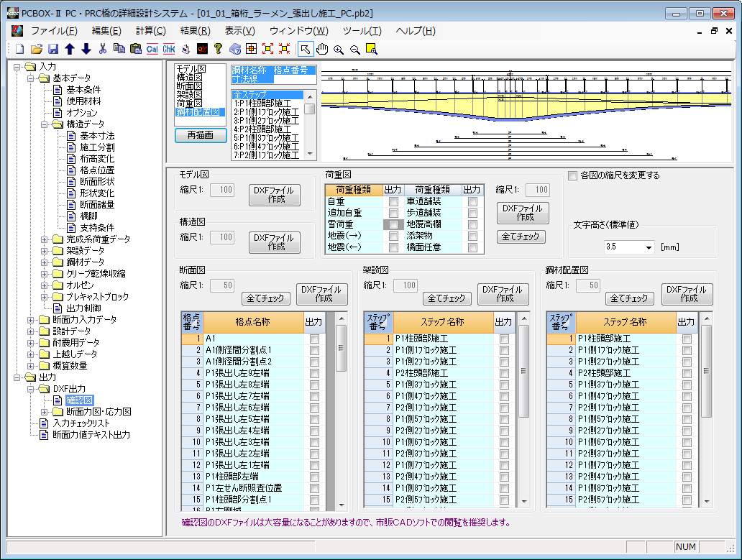Toggle output checkbox for A1 in 断面図 list
Viewport: 742px width, 560px height.
tap(314, 339)
